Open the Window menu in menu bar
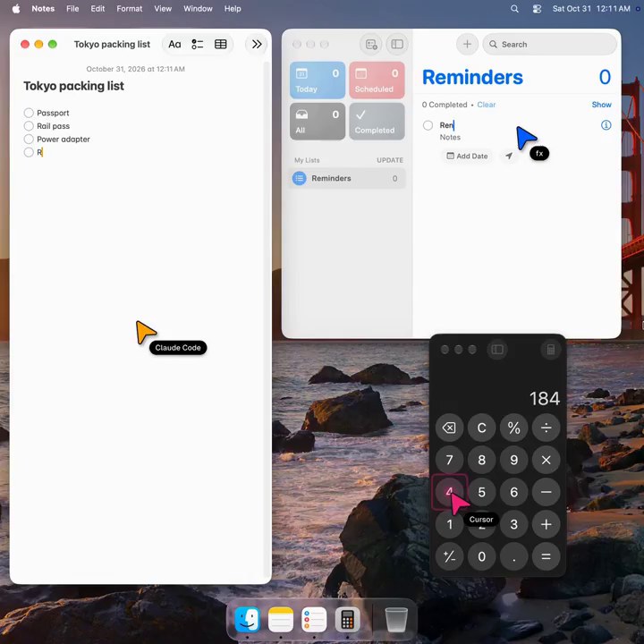The image size is (644, 644). point(198,9)
